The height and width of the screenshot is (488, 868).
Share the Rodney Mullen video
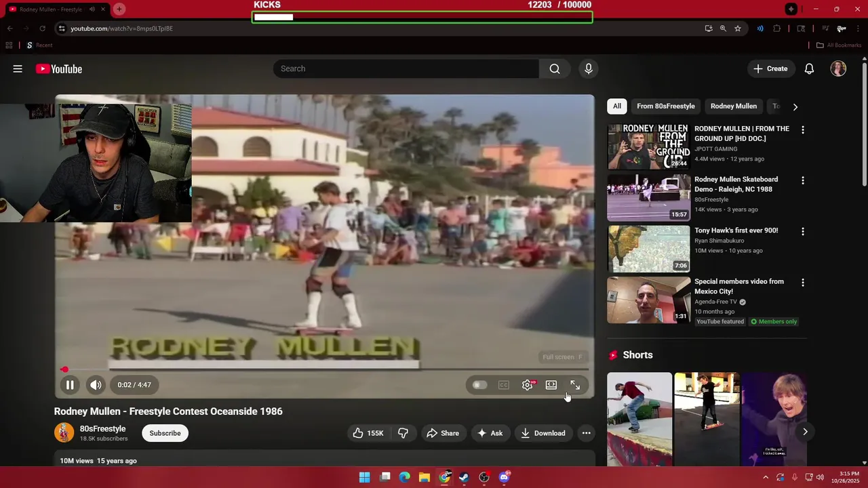coord(443,433)
